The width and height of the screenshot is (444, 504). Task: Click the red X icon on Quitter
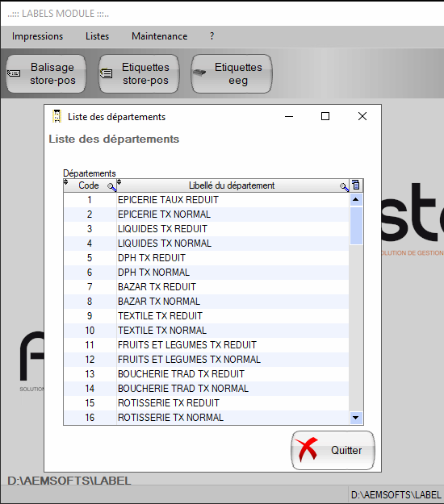307,450
